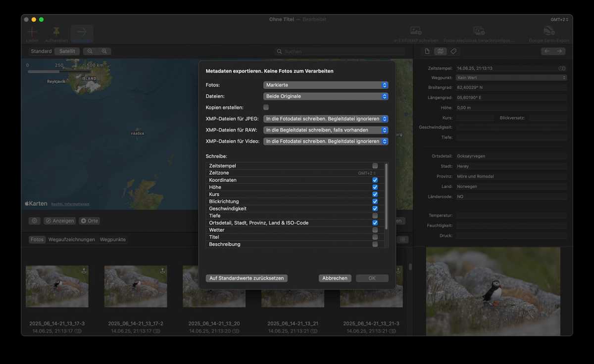Click the Ortsdetail field containing Goksøyrvegen
Screen dimensions: 594x364
(x=511, y=156)
